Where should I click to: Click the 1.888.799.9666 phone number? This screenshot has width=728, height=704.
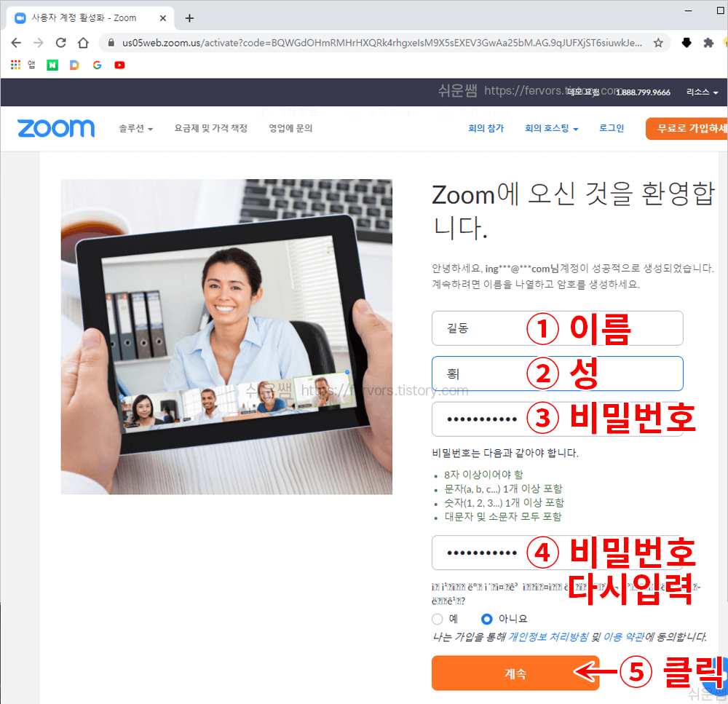tap(643, 92)
